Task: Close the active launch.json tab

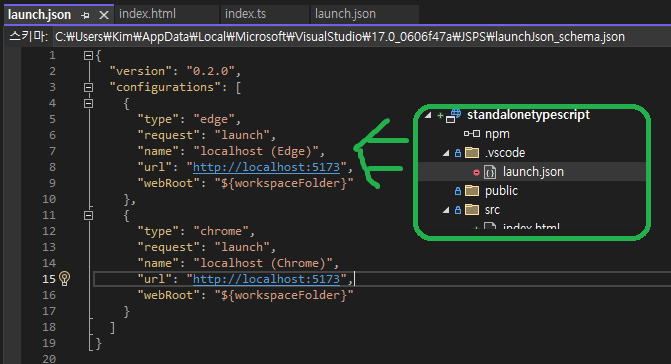Action: pos(104,15)
